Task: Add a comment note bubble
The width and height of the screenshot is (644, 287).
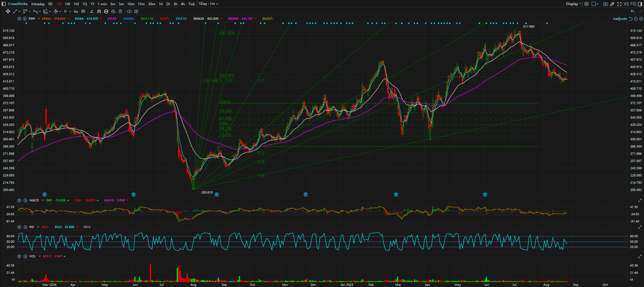Action: point(83,12)
